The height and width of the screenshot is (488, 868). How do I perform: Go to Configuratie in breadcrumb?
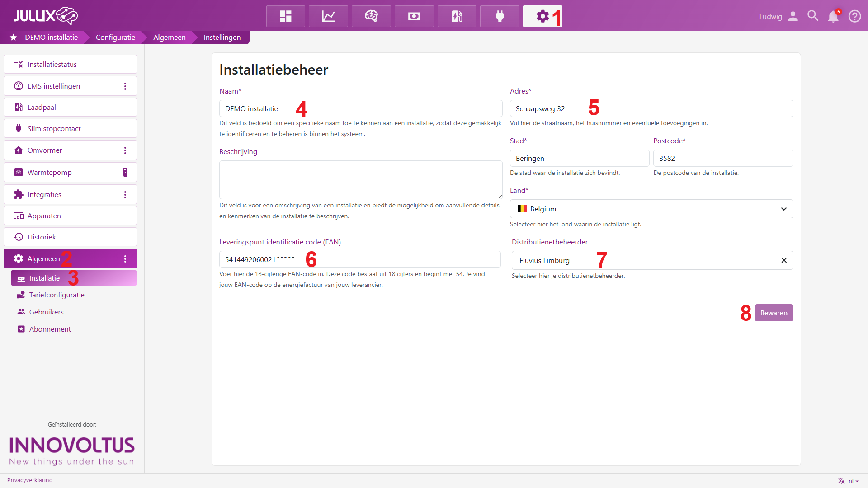click(x=115, y=38)
